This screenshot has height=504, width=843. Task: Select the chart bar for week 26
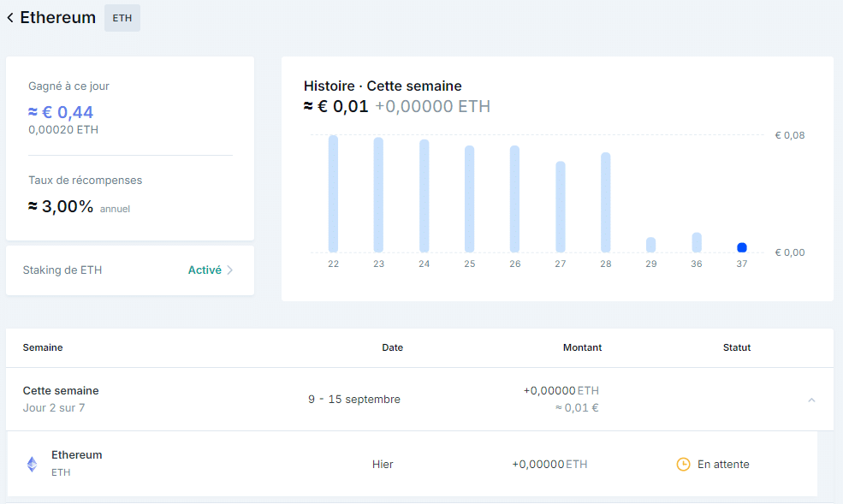click(515, 199)
